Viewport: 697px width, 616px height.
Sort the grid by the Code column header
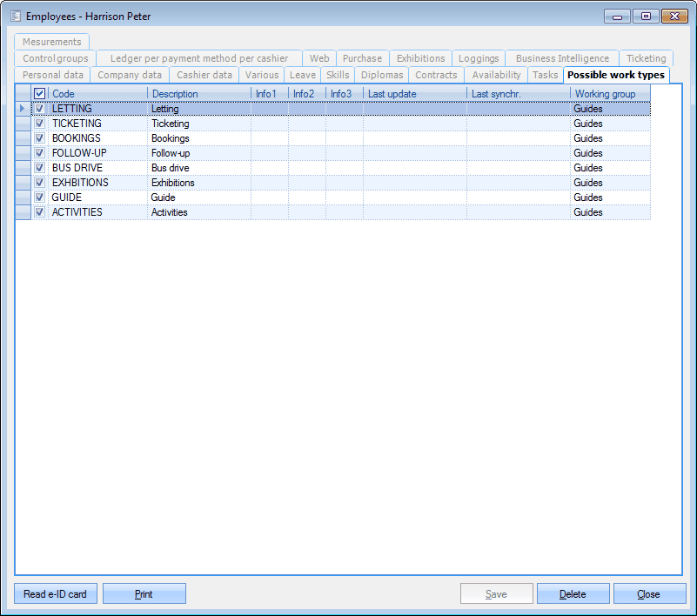[64, 93]
